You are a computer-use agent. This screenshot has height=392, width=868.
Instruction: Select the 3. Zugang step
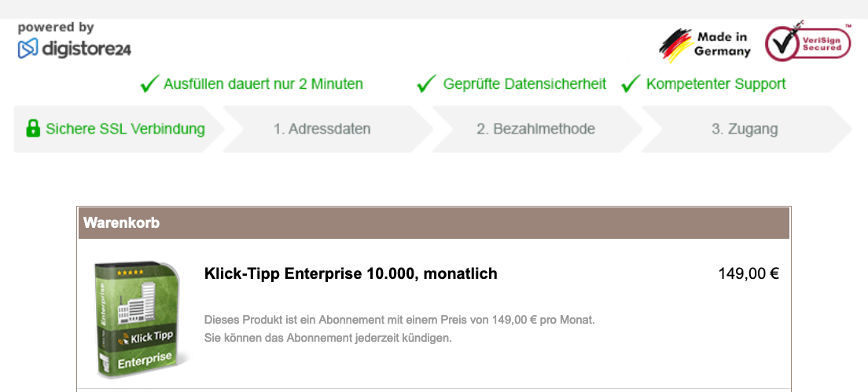tap(745, 130)
